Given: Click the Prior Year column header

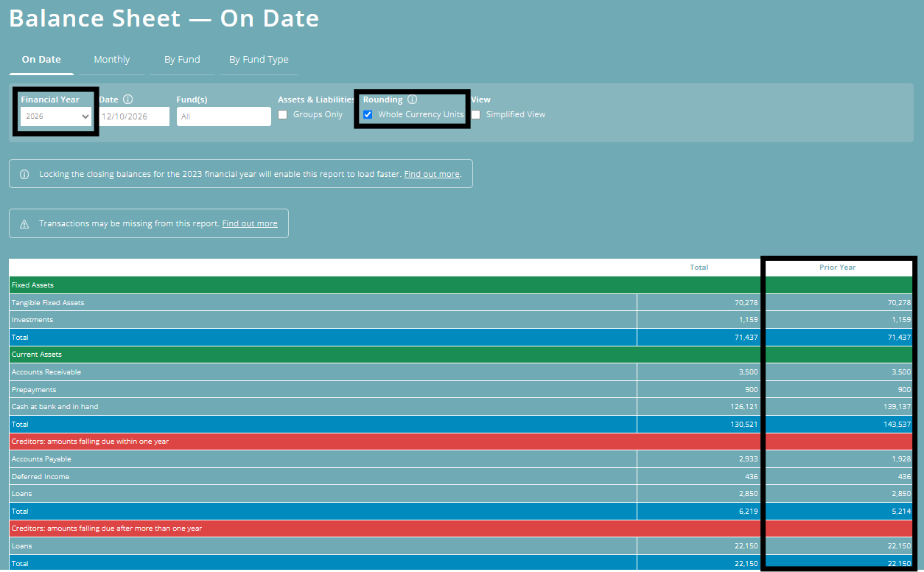Looking at the screenshot, I should pos(837,268).
